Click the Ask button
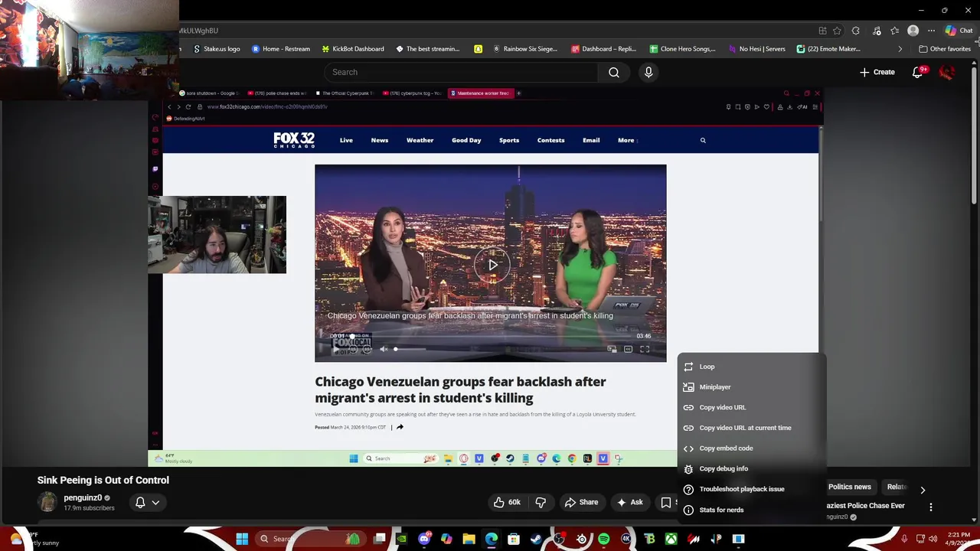Viewport: 980px width, 551px height. (x=629, y=502)
